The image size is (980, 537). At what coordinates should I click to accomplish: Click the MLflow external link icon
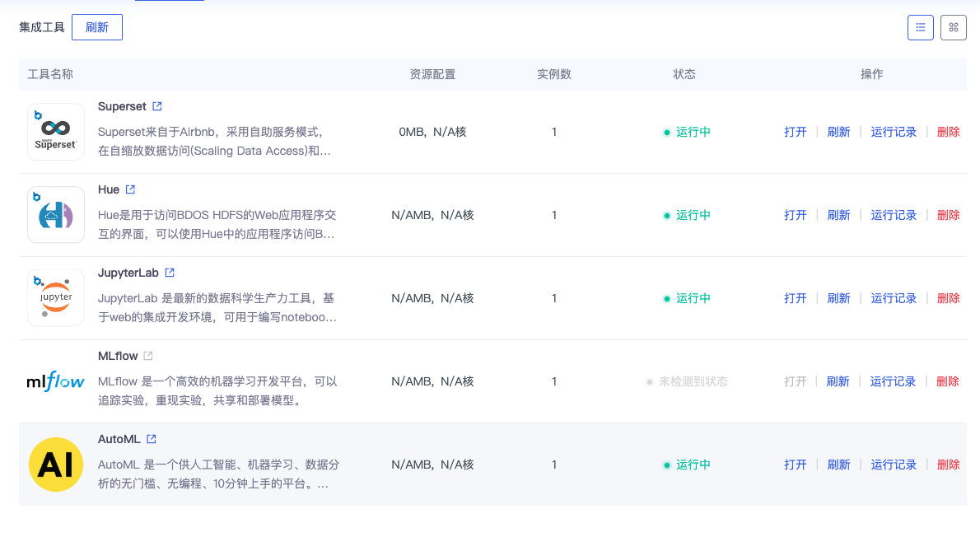coord(148,356)
